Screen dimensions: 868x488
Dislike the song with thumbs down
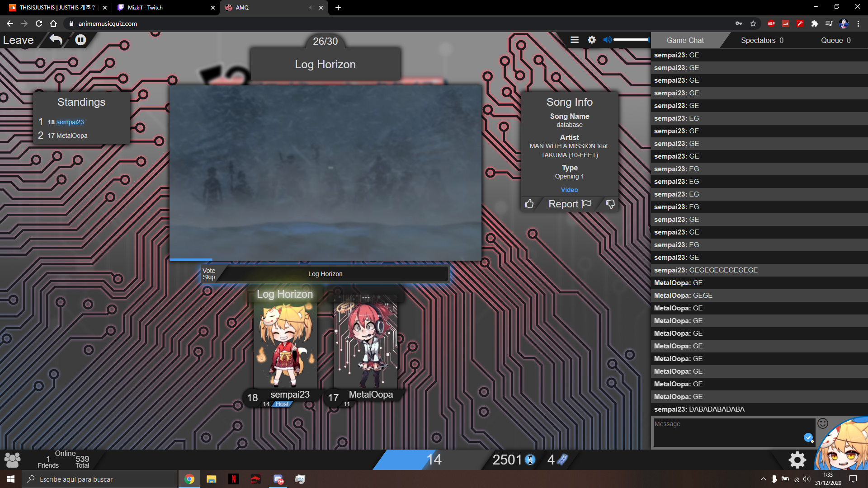coord(610,204)
